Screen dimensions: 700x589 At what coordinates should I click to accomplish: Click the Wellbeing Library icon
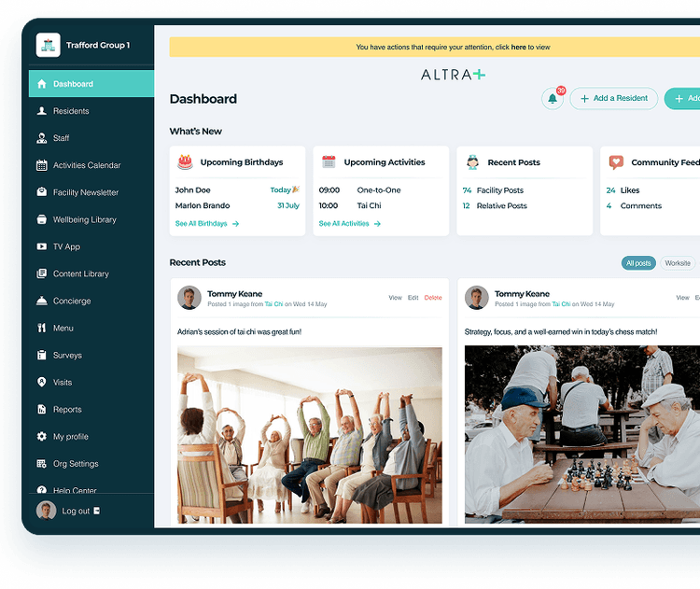pos(41,219)
